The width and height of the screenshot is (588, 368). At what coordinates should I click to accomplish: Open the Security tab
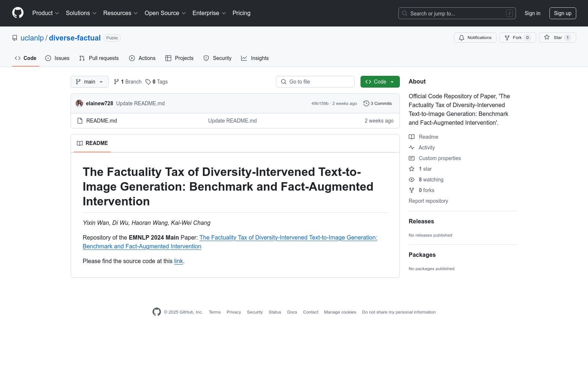[218, 58]
